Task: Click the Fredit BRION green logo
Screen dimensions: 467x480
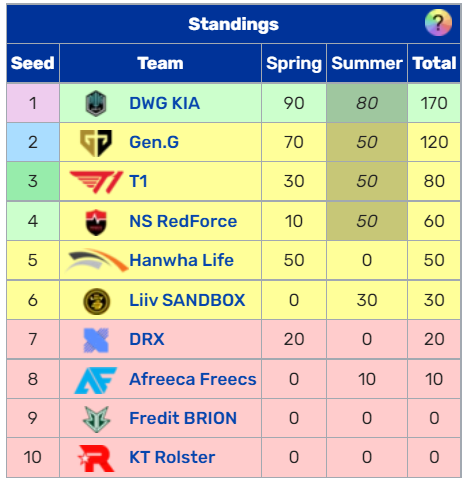Action: [96, 419]
